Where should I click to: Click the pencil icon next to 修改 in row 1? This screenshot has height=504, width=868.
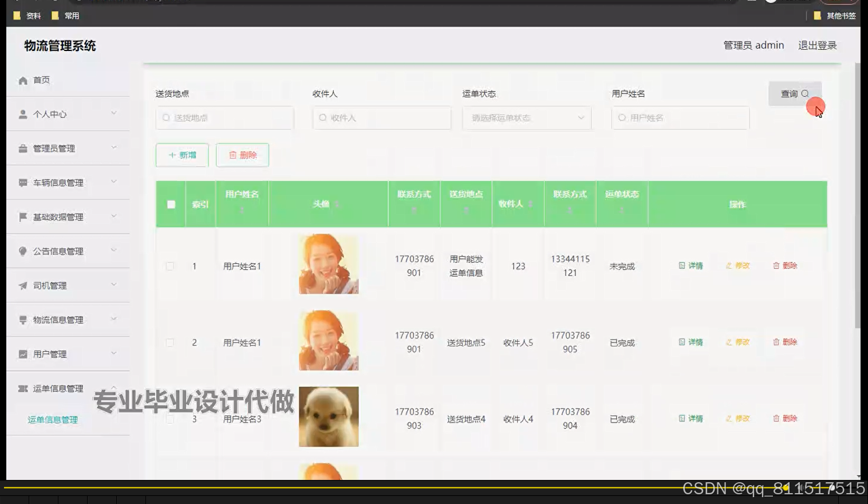point(728,265)
